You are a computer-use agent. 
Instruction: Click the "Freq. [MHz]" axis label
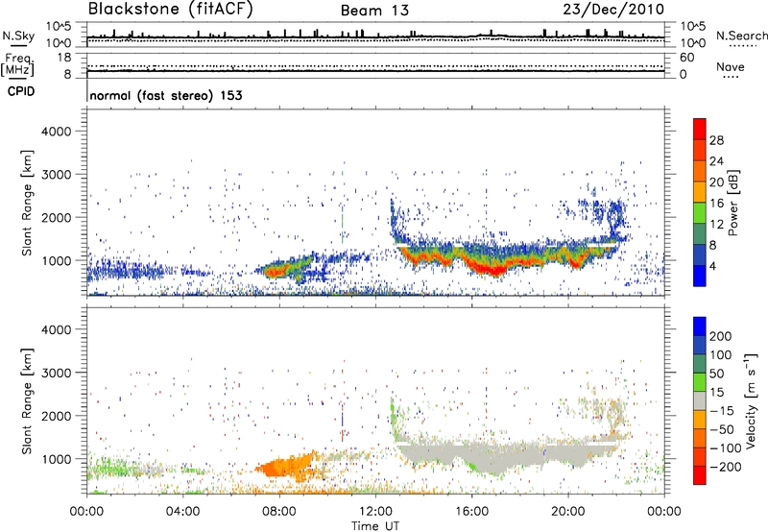click(x=17, y=64)
